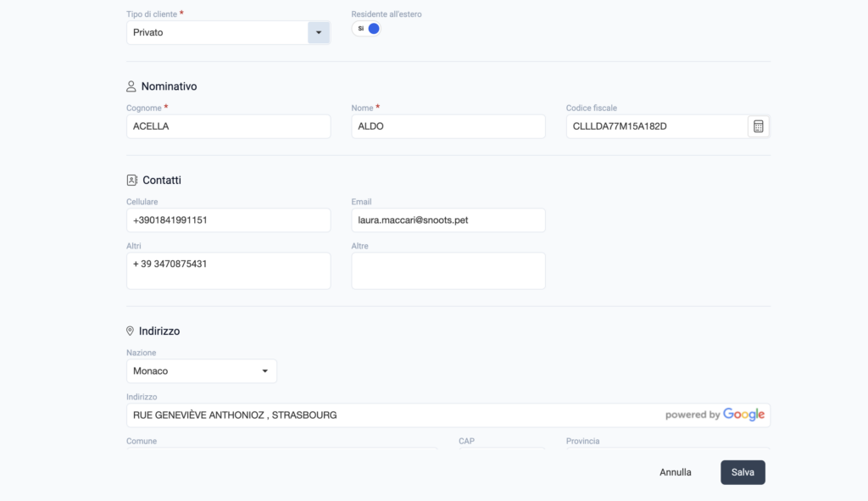Focus the Altri text area
Screen dimensions: 868x501
pyautogui.click(x=228, y=270)
